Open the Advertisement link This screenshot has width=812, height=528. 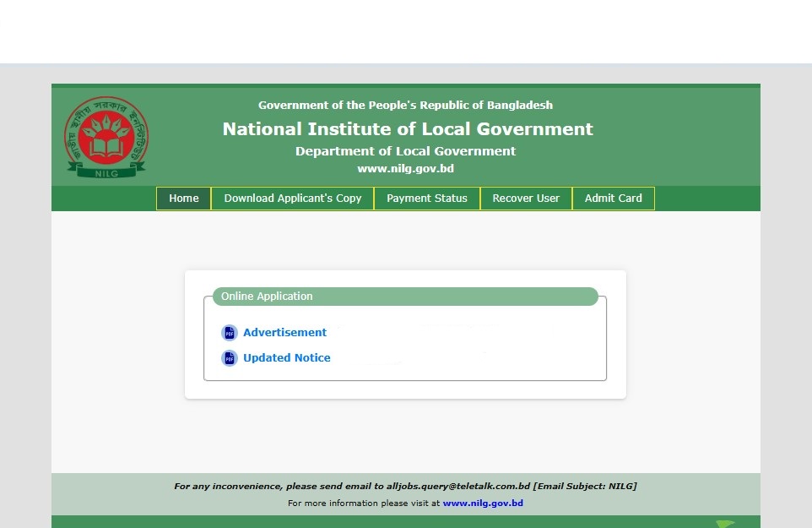(x=284, y=333)
